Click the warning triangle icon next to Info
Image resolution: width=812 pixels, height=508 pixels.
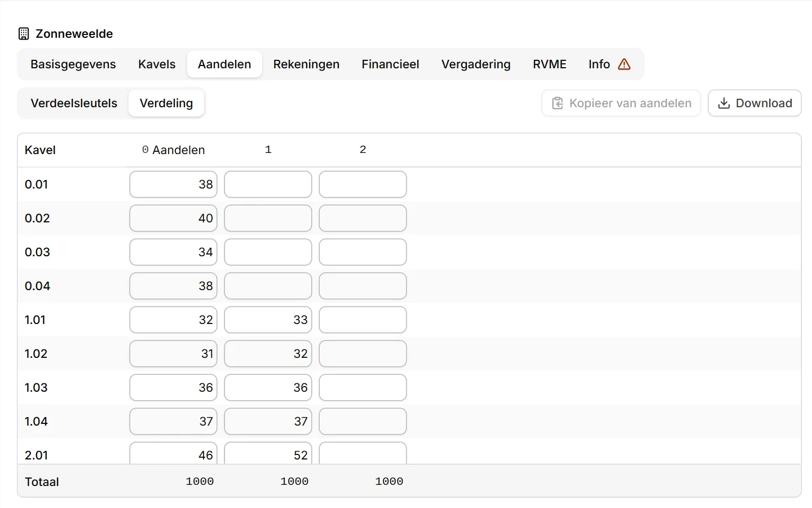coord(624,64)
